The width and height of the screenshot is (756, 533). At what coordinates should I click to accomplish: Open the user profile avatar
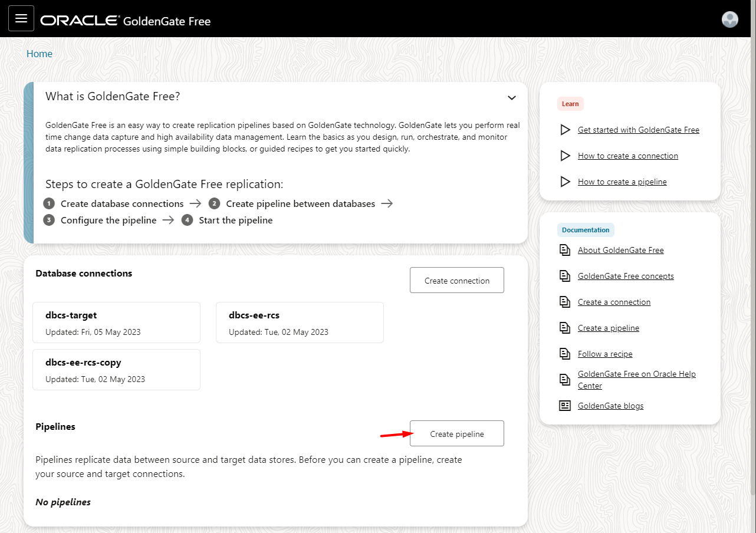(729, 19)
